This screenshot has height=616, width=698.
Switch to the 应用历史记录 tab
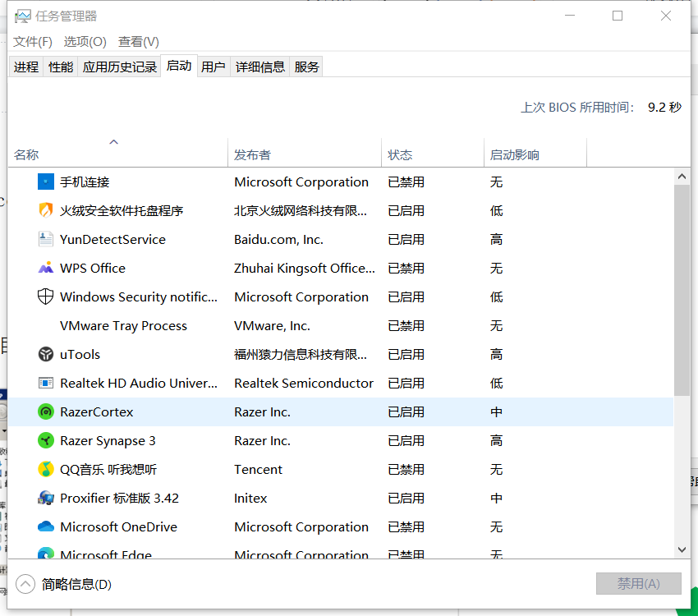(x=119, y=67)
